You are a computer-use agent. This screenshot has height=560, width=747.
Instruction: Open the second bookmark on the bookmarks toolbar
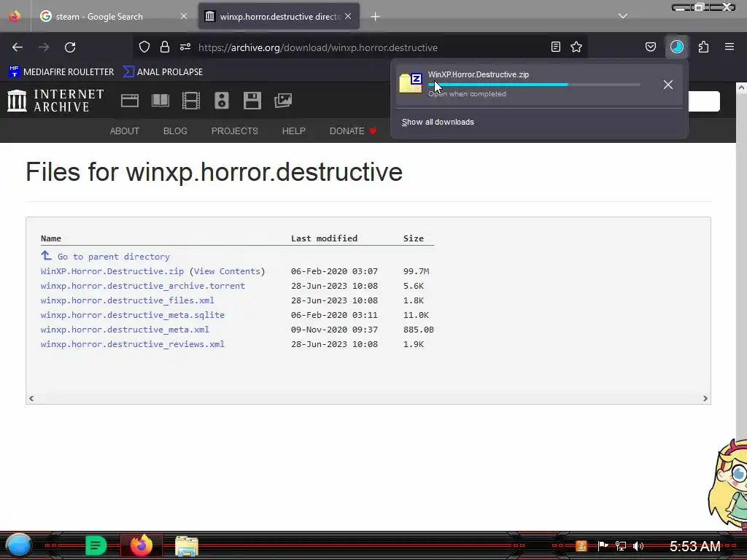163,71
